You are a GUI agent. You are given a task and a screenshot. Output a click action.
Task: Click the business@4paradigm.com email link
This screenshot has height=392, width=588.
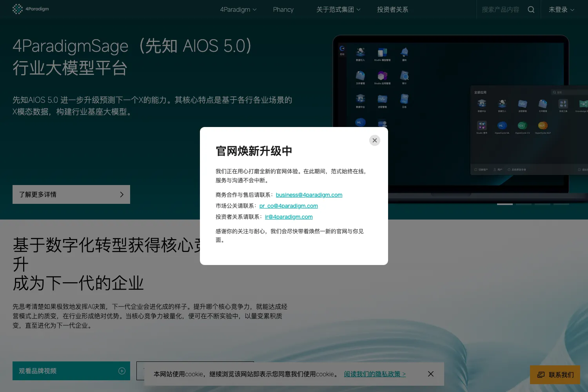(309, 195)
